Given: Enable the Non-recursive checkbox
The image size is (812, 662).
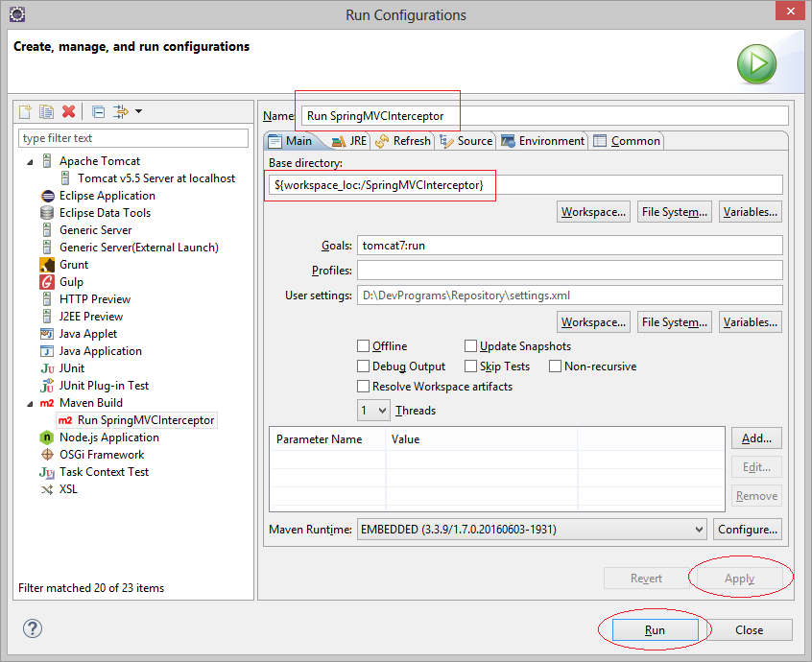Looking at the screenshot, I should point(555,366).
